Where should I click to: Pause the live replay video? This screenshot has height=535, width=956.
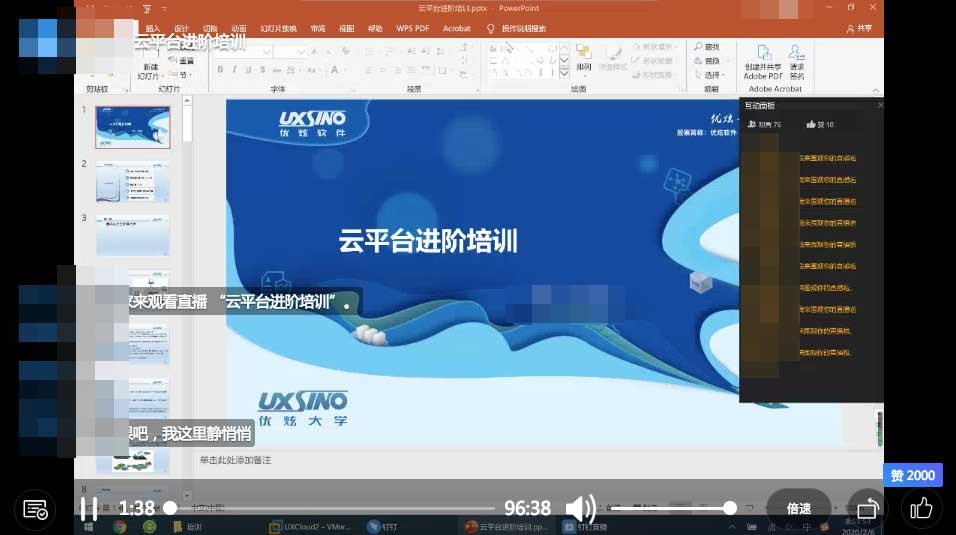pyautogui.click(x=89, y=508)
